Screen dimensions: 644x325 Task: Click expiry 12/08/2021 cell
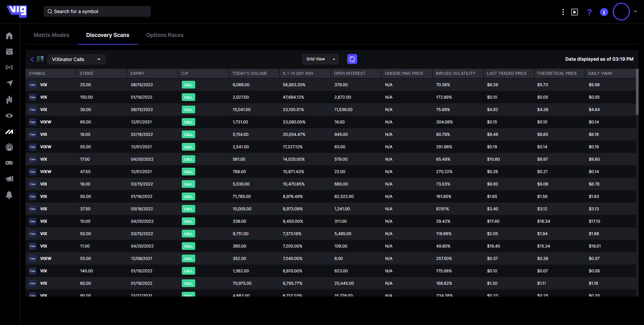(142, 259)
